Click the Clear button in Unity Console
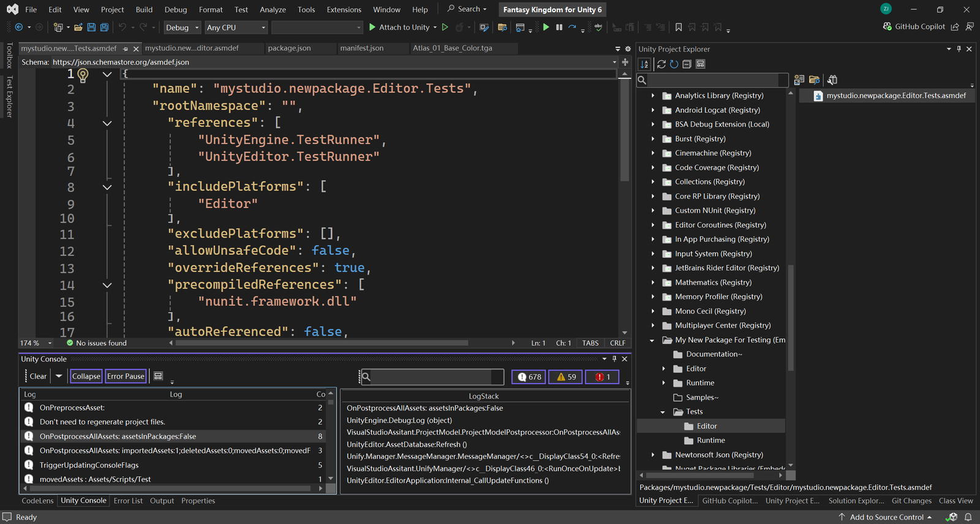Viewport: 980px width, 524px height. [x=38, y=376]
